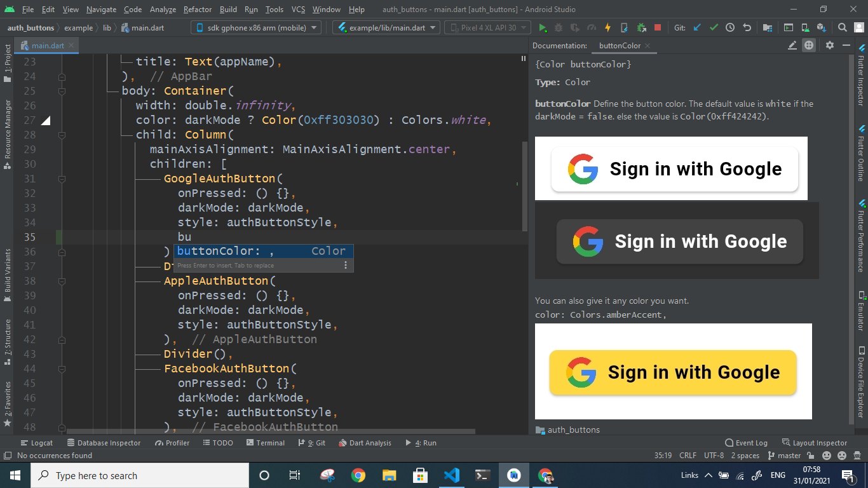Click the Run with Coverage icon
The image size is (868, 488).
(575, 28)
